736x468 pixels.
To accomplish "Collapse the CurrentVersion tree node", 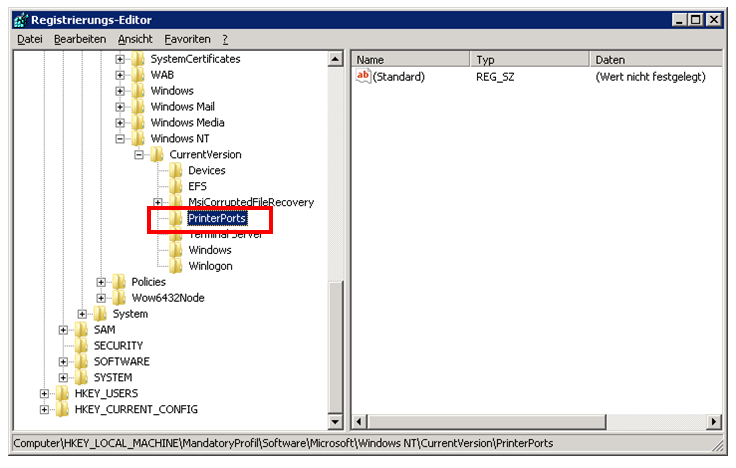I will (x=139, y=155).
